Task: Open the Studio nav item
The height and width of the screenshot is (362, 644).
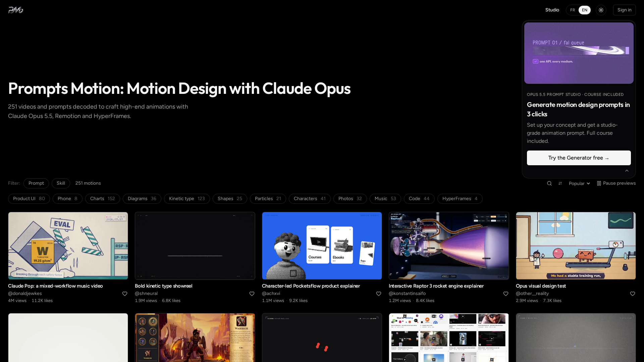Action: (552, 10)
